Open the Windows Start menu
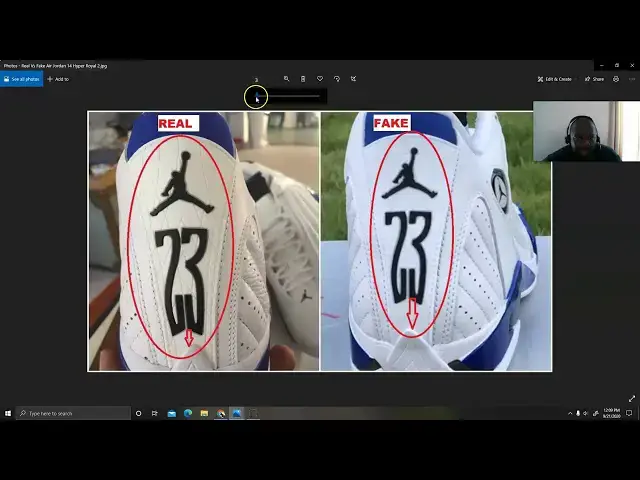Viewport: 640px width, 480px height. pyautogui.click(x=8, y=413)
